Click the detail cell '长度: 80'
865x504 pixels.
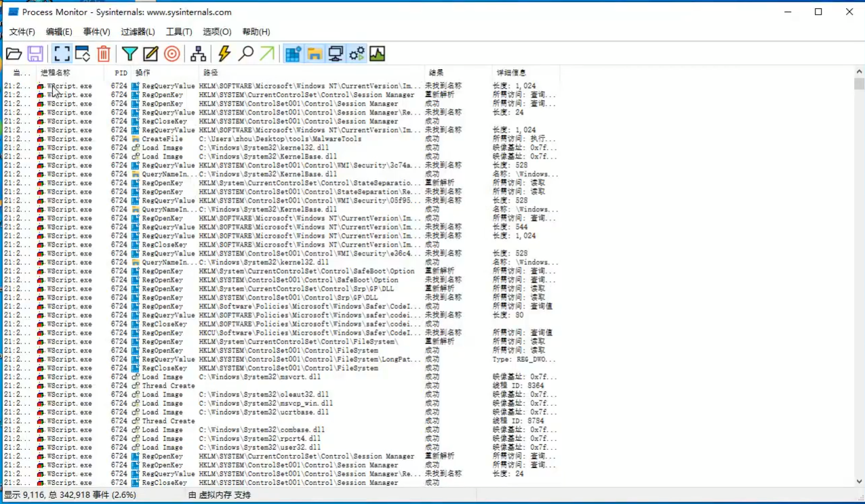pyautogui.click(x=508, y=315)
